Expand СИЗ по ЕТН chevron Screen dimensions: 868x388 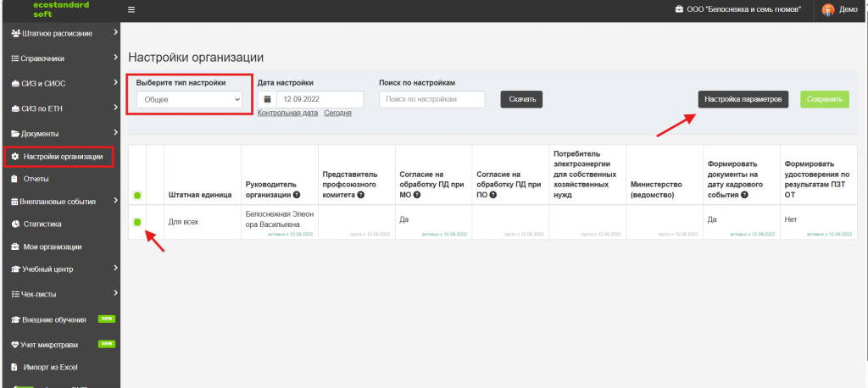pos(115,108)
